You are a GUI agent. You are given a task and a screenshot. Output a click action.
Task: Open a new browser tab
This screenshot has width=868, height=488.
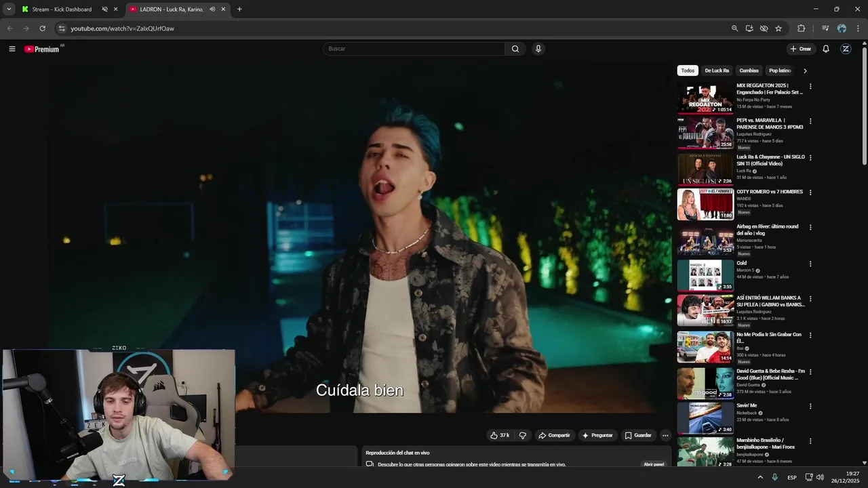(x=239, y=9)
